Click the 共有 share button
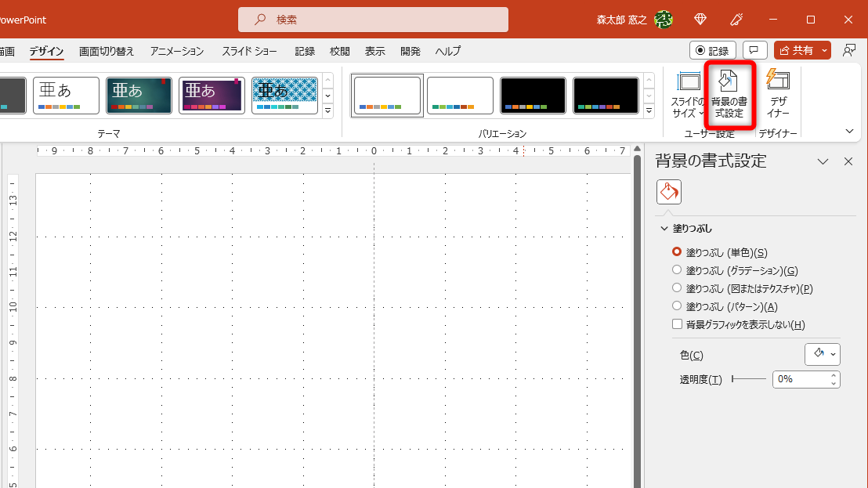 click(x=797, y=50)
